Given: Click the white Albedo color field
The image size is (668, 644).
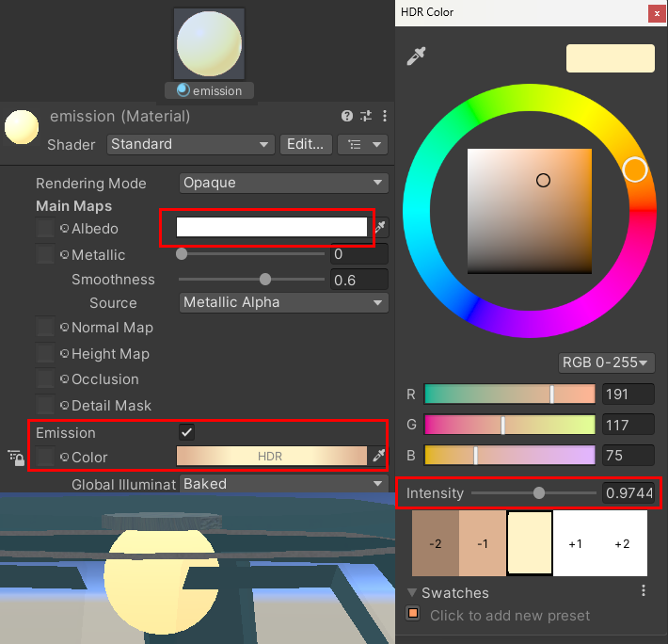Looking at the screenshot, I should (x=271, y=228).
